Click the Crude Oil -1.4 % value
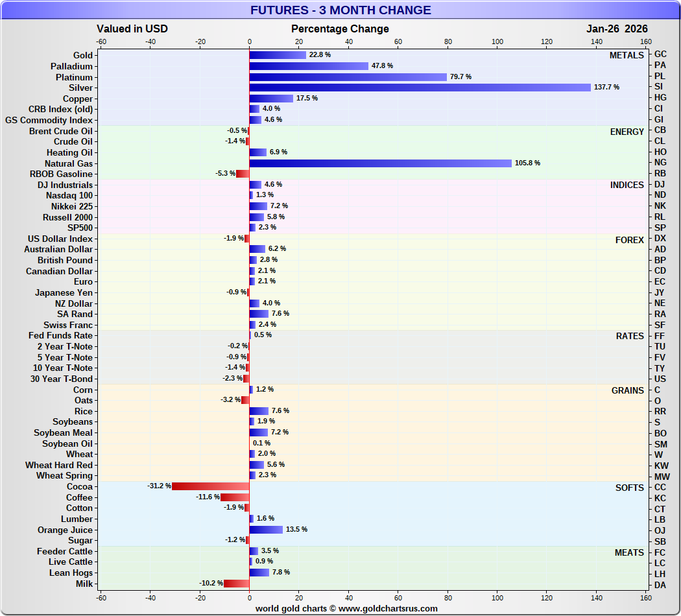 click(x=235, y=141)
